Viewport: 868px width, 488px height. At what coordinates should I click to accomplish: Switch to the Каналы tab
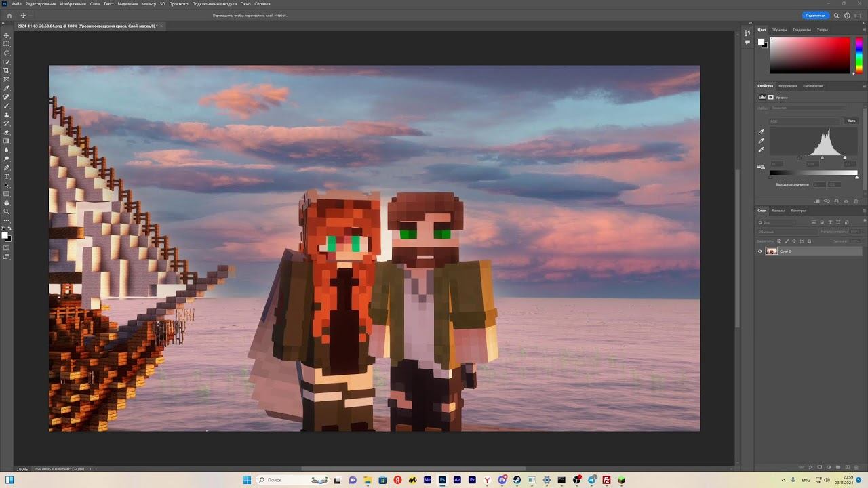tap(778, 211)
